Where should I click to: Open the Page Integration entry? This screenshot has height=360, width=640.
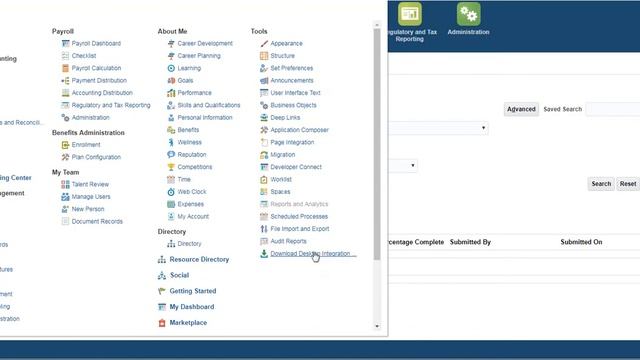pos(292,142)
